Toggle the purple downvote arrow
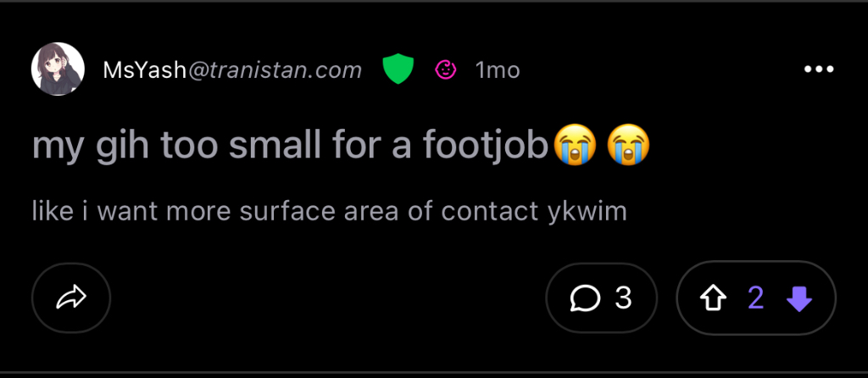The height and width of the screenshot is (378, 868). point(799,297)
